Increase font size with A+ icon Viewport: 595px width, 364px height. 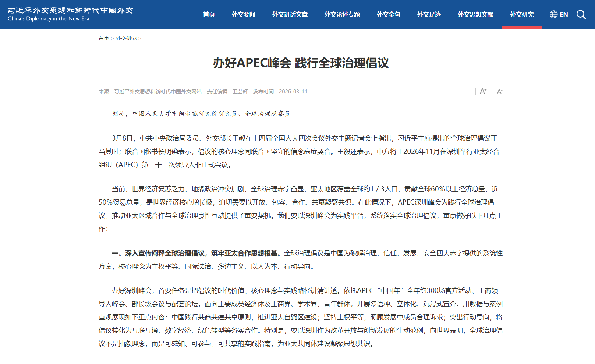[483, 91]
